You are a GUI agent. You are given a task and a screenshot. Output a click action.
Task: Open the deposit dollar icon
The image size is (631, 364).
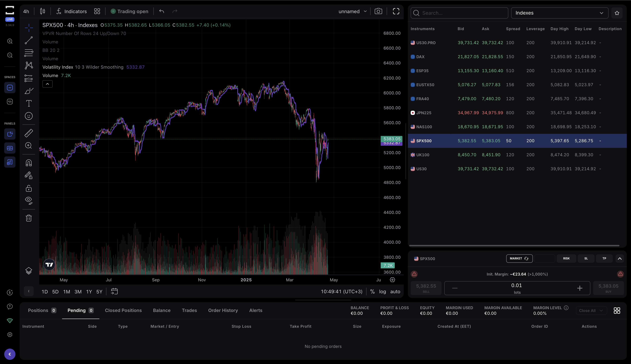(10, 293)
